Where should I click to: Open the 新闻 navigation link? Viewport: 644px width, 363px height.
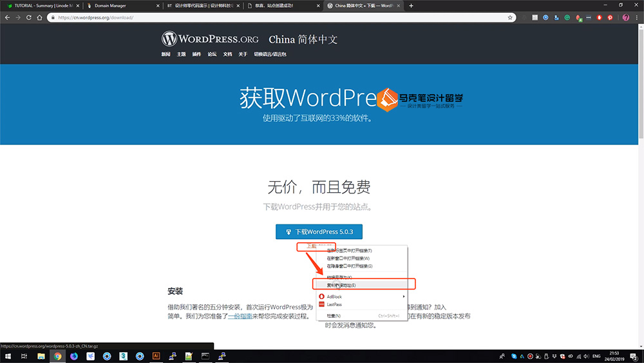[166, 54]
